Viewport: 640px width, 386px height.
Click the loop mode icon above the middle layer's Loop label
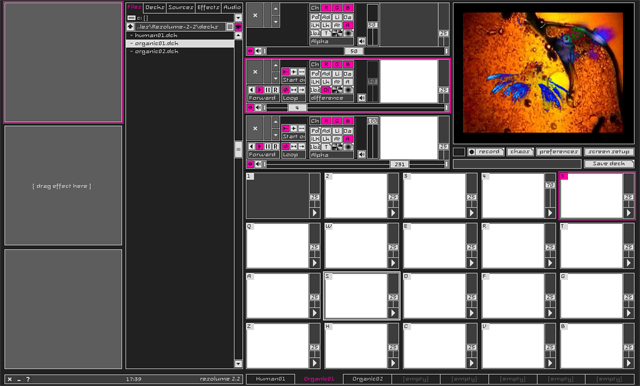point(286,90)
